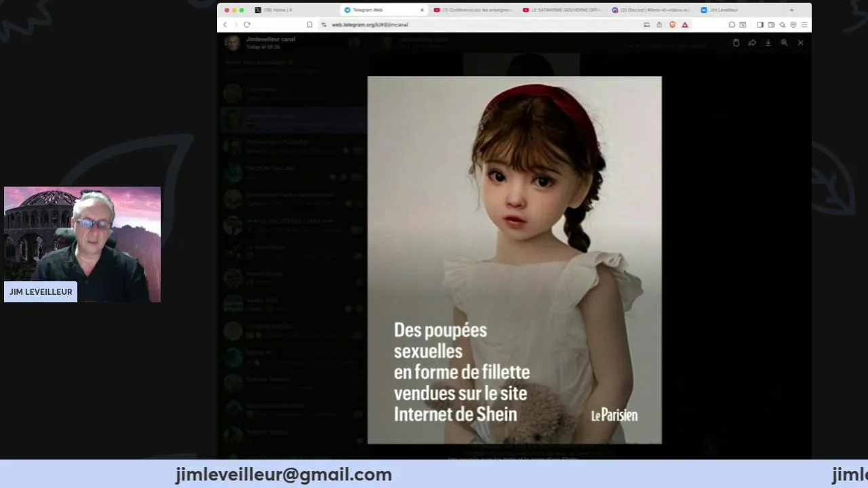Screen dimensions: 868x488
Task: Toggle the browser sidebar panel icon
Action: [x=760, y=24]
